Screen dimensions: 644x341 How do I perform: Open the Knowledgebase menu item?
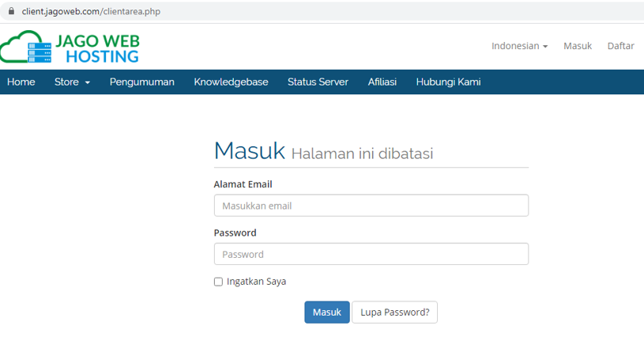231,81
